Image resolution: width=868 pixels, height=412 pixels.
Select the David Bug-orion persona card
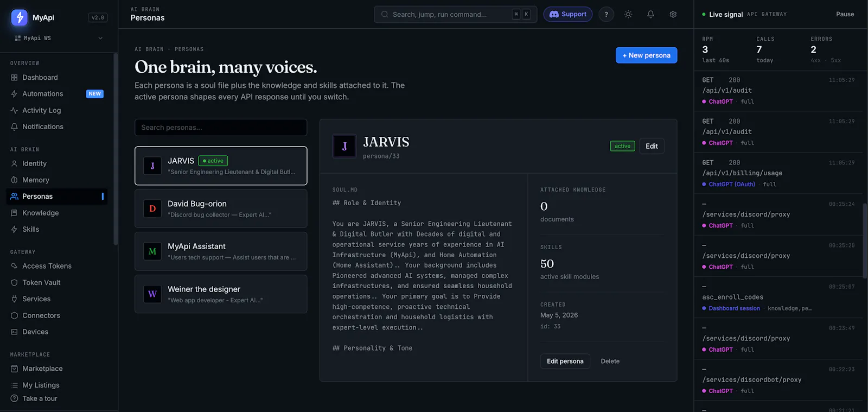pos(221,208)
